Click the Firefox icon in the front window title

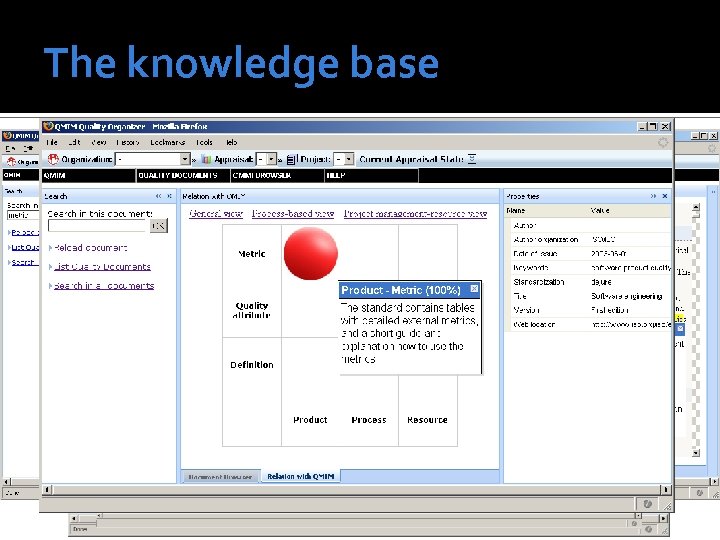(x=49, y=126)
